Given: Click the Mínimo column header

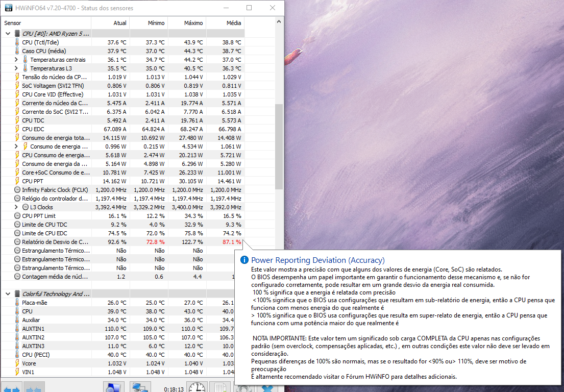Looking at the screenshot, I should 149,22.
